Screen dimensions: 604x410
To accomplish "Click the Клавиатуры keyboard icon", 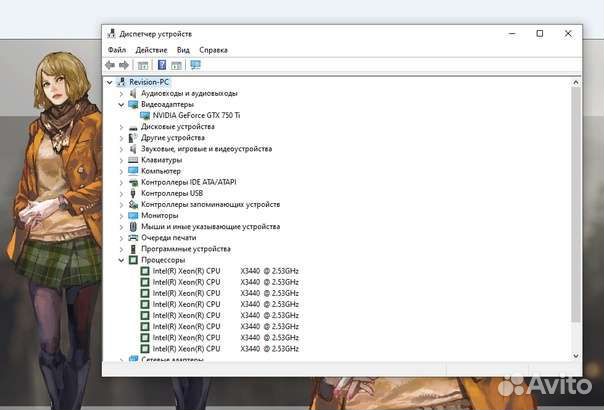I will pos(133,160).
